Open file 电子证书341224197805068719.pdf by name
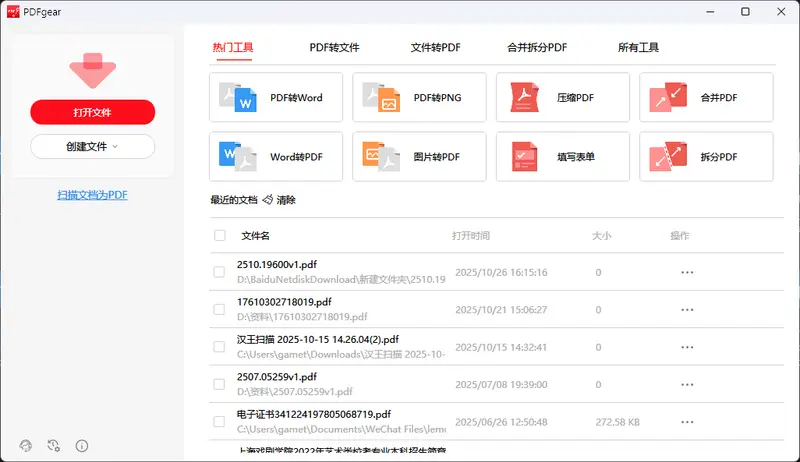 coord(314,414)
